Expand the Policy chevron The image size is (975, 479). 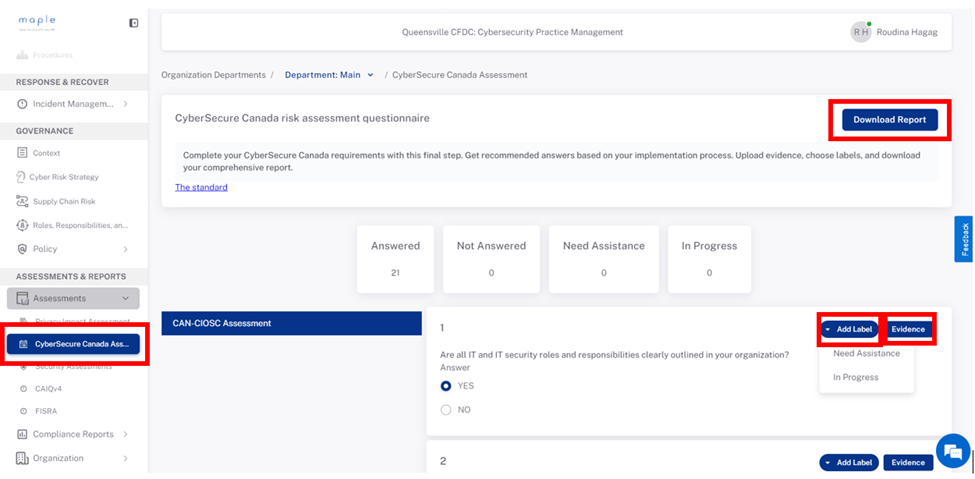125,249
